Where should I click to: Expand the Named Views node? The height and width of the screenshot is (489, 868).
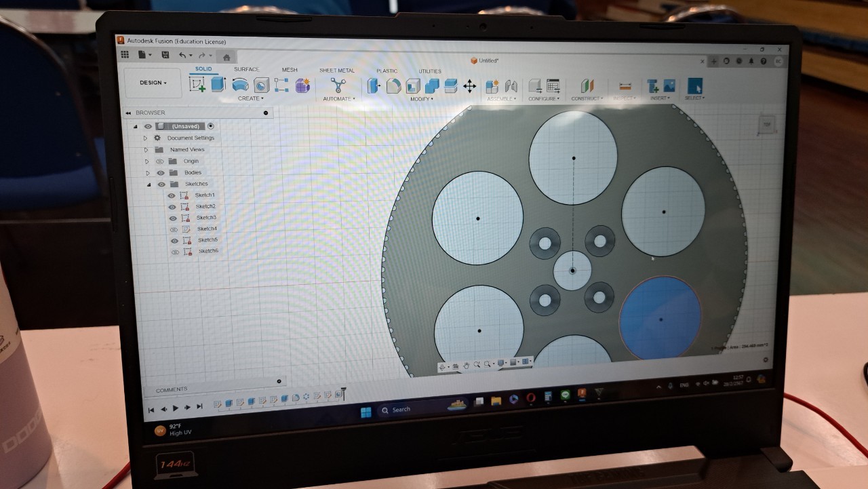[146, 150]
